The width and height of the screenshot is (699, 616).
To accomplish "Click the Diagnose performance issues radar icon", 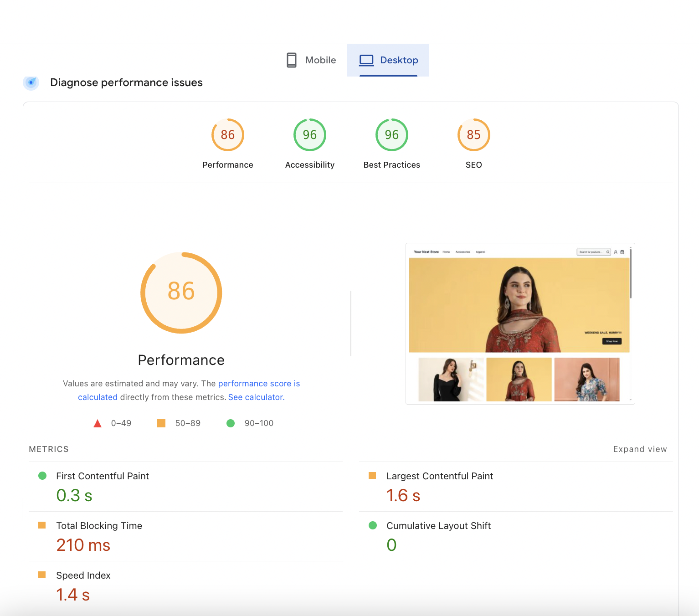I will (31, 82).
